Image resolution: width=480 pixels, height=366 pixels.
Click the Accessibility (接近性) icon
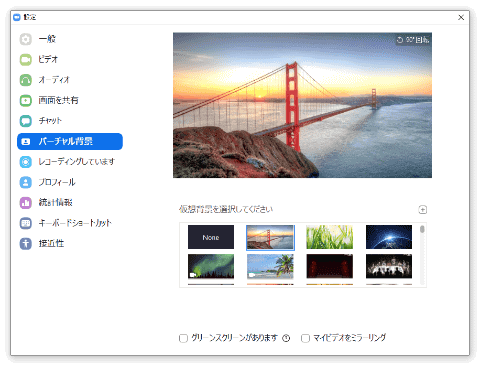(x=26, y=243)
